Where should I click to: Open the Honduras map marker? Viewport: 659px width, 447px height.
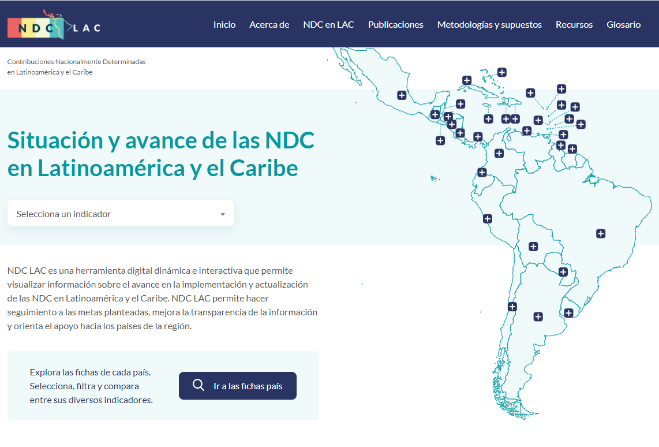[448, 117]
